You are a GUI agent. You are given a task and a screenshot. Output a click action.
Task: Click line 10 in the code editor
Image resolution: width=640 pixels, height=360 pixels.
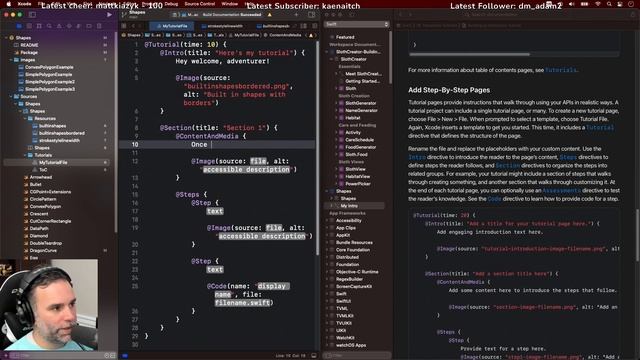tap(217, 144)
